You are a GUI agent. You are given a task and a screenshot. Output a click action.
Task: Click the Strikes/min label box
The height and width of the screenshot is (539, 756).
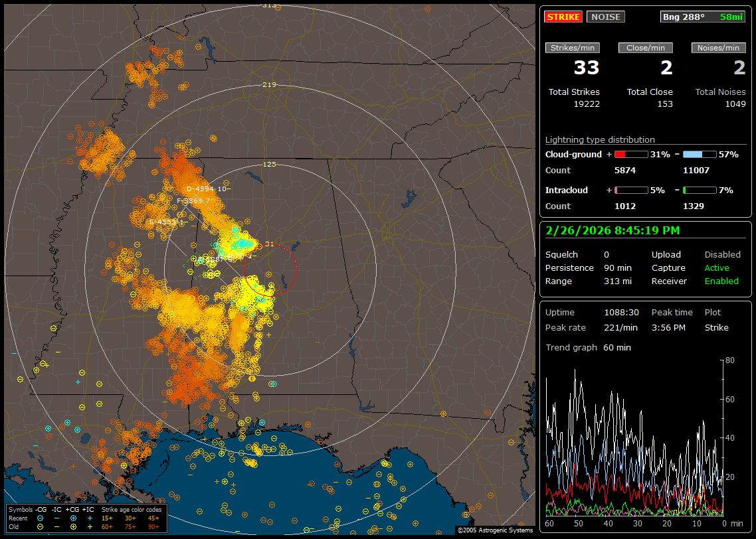[572, 48]
